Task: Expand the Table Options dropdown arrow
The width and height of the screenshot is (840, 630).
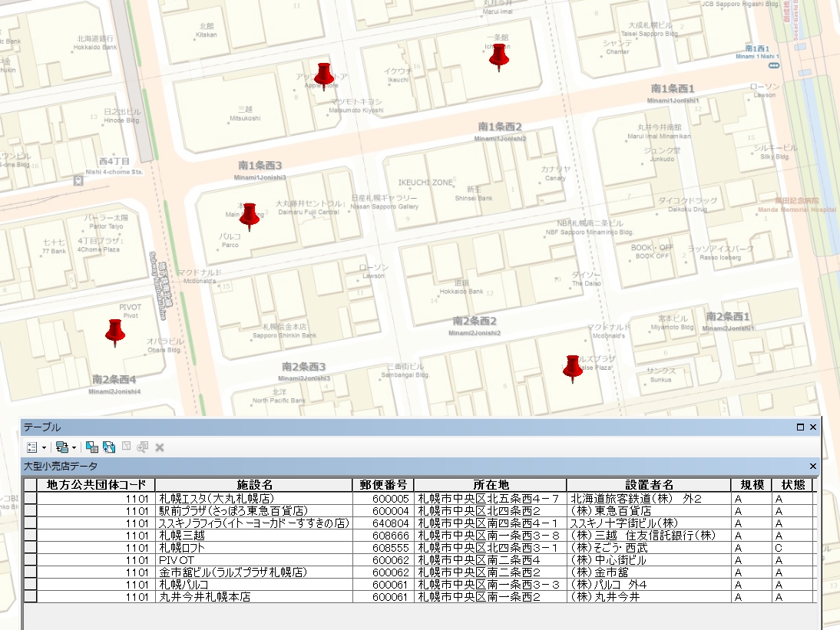Action: click(x=44, y=448)
